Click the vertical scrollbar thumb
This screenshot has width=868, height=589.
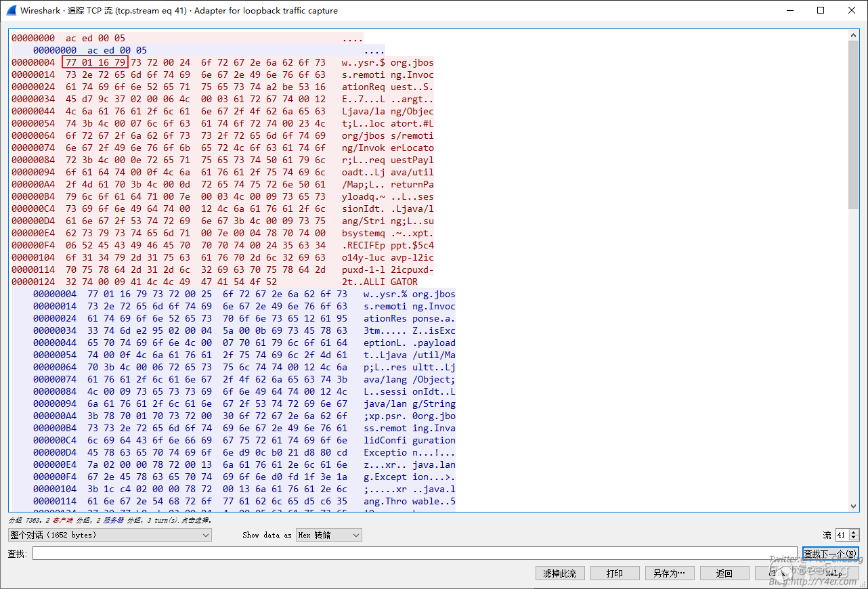[x=854, y=125]
